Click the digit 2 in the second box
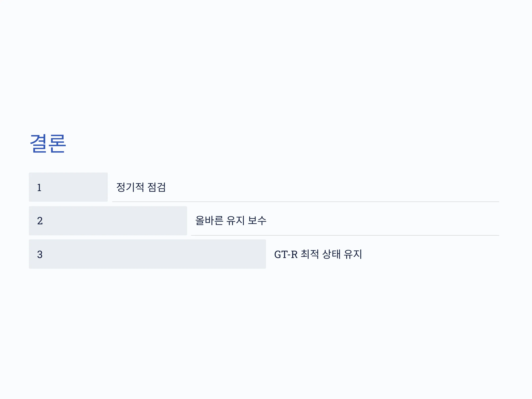This screenshot has height=399, width=532. 40,221
